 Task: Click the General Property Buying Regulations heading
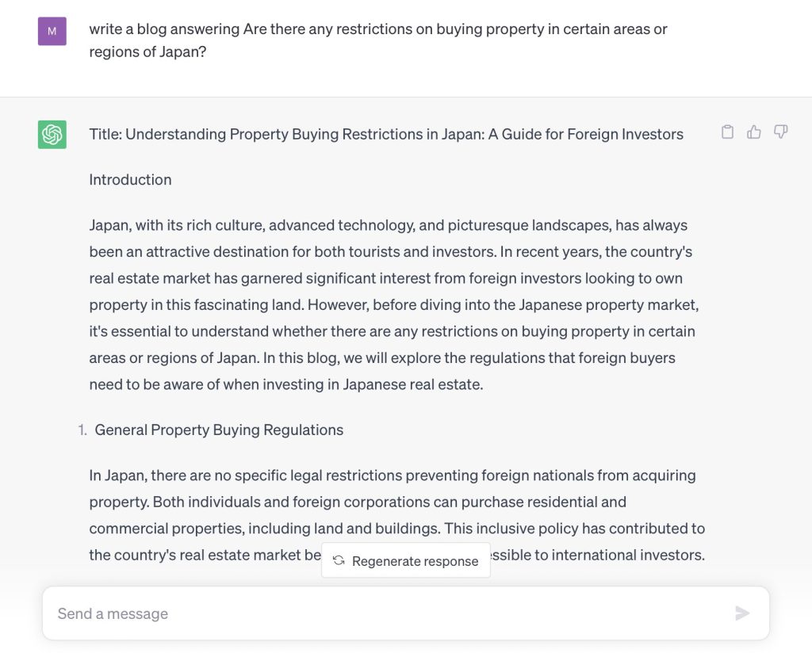pos(219,430)
